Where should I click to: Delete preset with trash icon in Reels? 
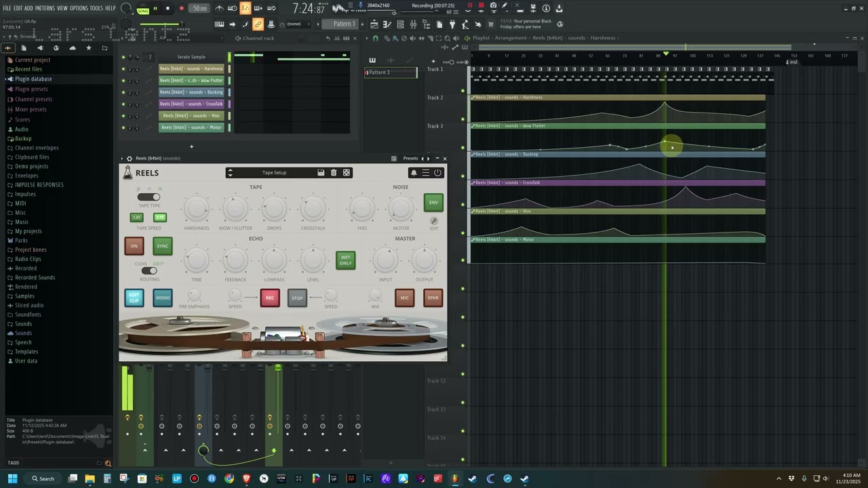coord(334,173)
